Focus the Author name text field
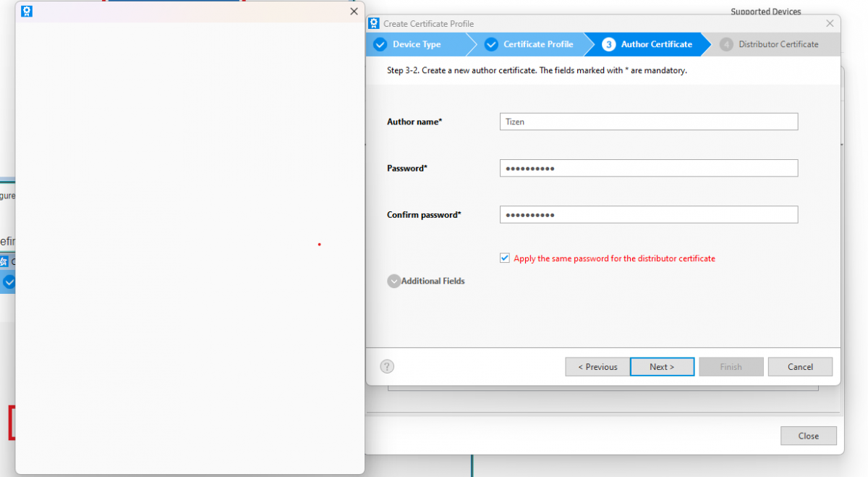The image size is (868, 477). point(648,122)
